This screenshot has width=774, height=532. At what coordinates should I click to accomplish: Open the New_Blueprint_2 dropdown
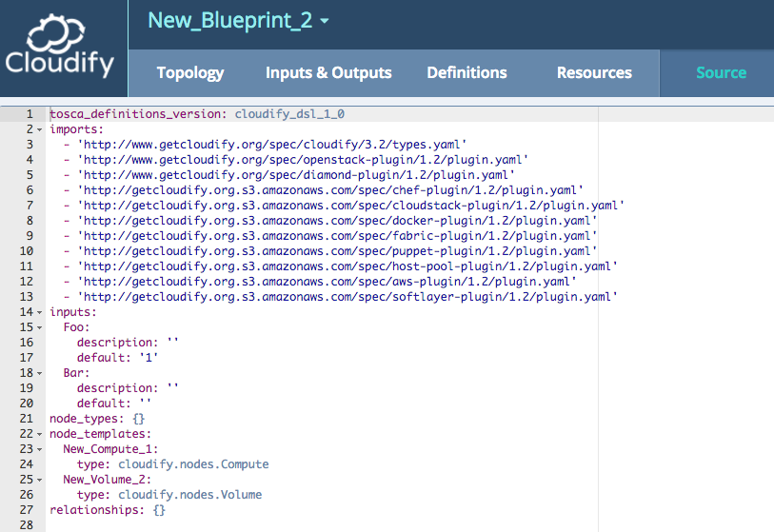[238, 21]
